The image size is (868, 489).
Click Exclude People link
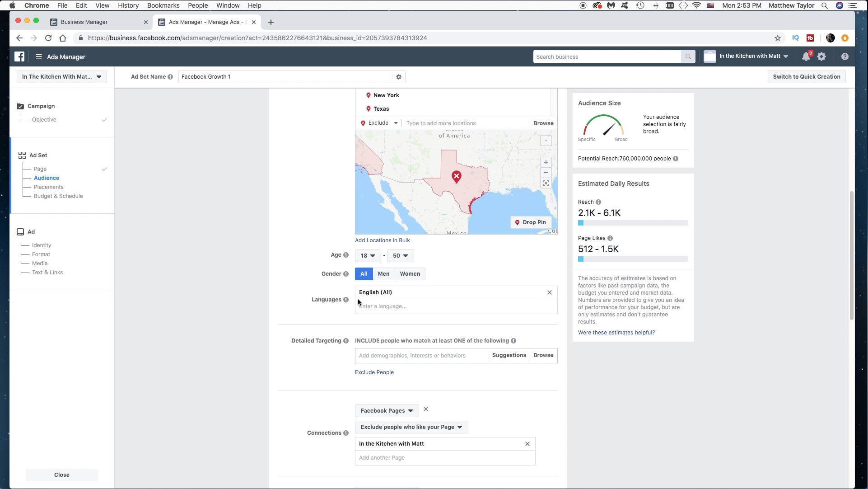(374, 372)
